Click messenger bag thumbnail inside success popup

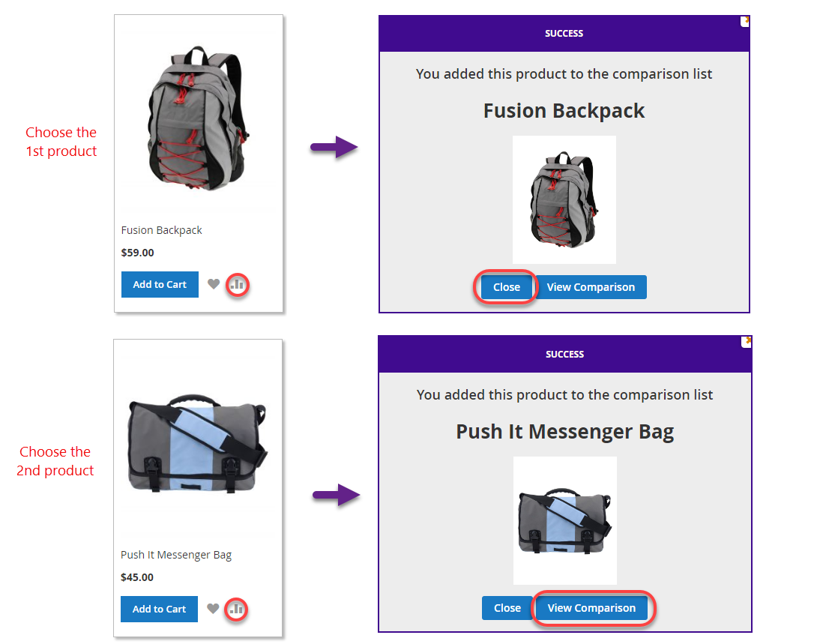pyautogui.click(x=565, y=520)
